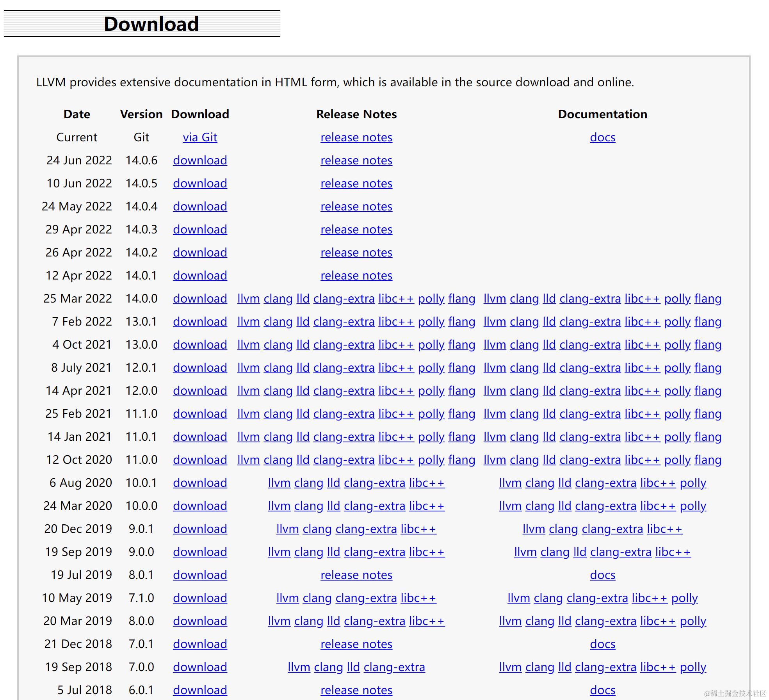The image size is (769, 700).
Task: Open libc++ documentation for 12.0.0
Action: click(x=642, y=391)
